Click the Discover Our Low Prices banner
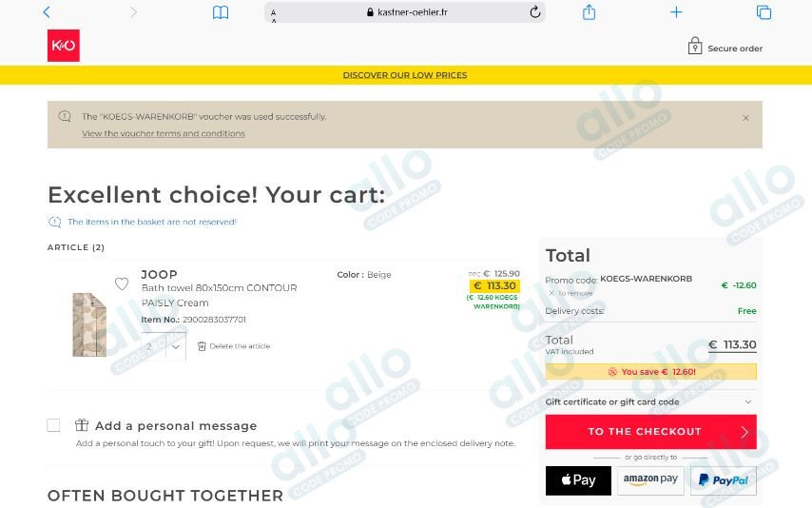The height and width of the screenshot is (508, 812). [405, 75]
